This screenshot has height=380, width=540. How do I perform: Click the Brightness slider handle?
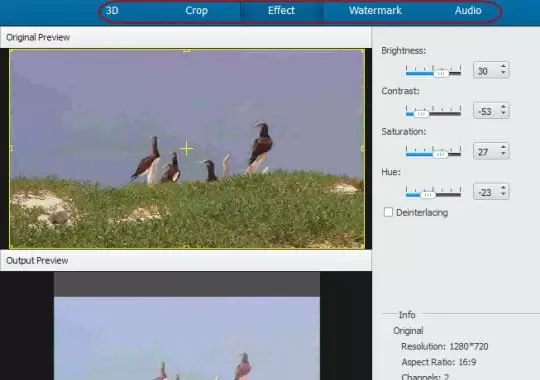coord(441,73)
